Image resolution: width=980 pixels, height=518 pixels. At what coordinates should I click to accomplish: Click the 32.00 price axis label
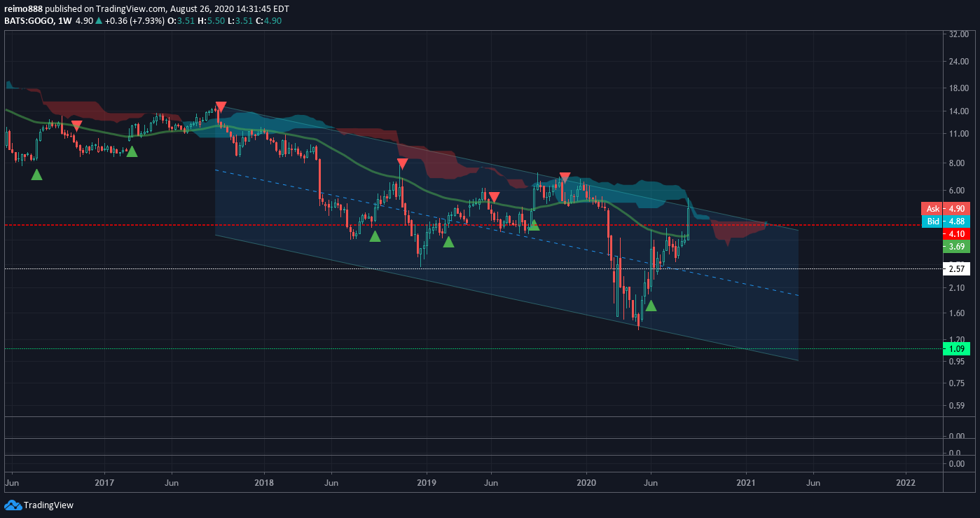pyautogui.click(x=958, y=34)
